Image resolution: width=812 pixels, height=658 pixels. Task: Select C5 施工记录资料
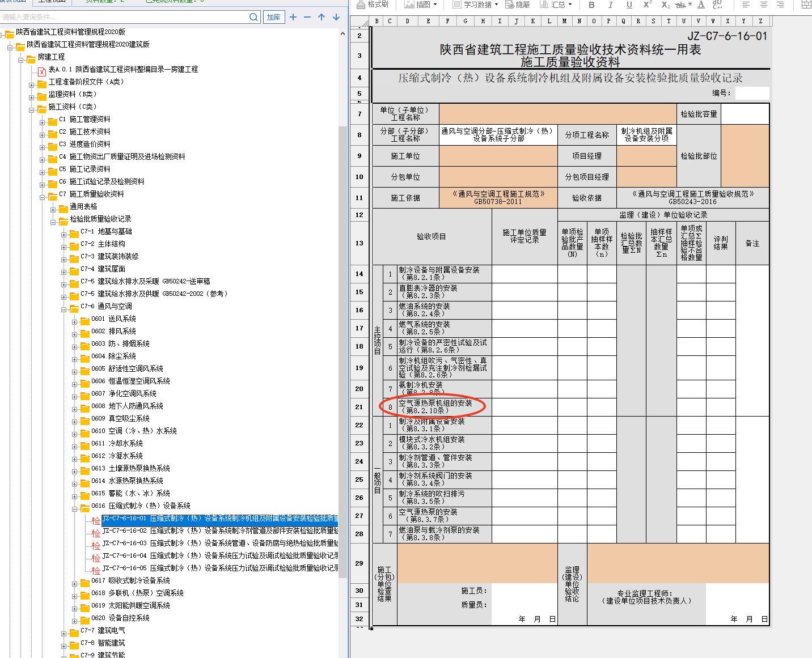coord(84,169)
